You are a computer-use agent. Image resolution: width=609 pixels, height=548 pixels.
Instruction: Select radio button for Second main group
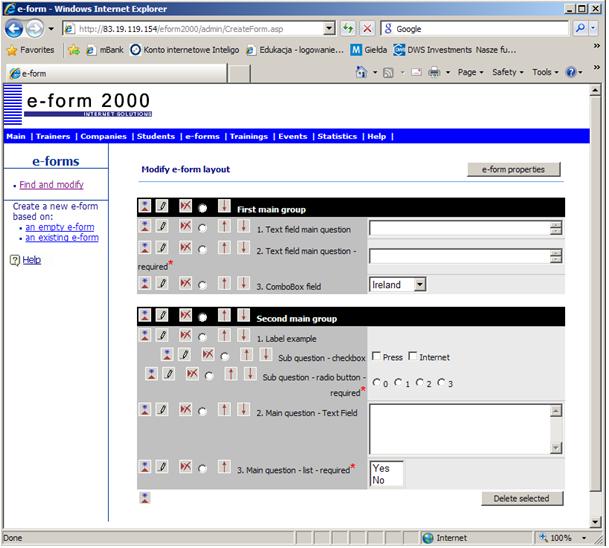[x=202, y=318]
